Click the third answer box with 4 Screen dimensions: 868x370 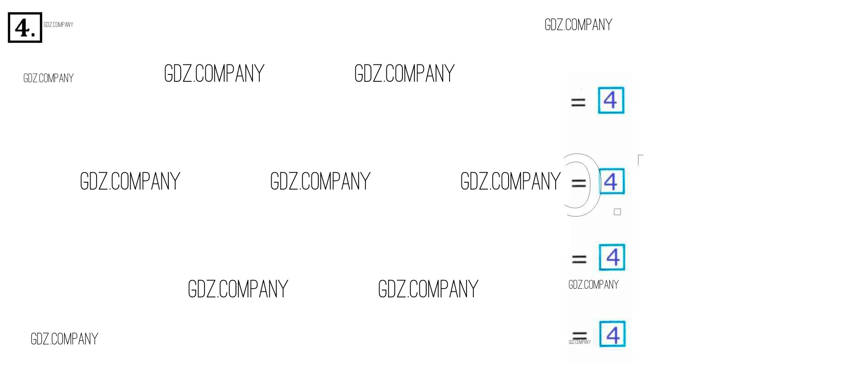tap(612, 257)
